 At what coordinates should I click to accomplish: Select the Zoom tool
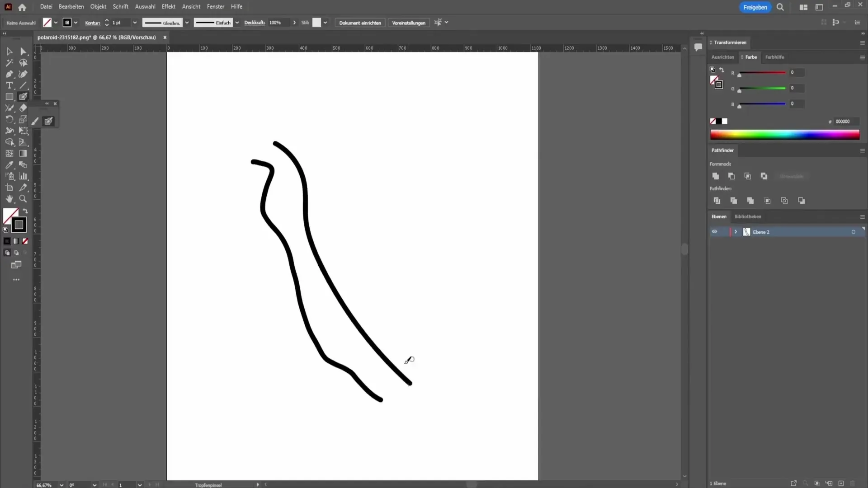(x=23, y=199)
